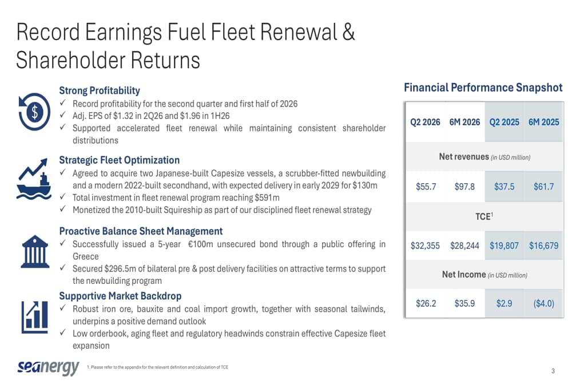The image size is (572, 392).
Task: Click the Seanergy logo
Action: click(x=48, y=367)
